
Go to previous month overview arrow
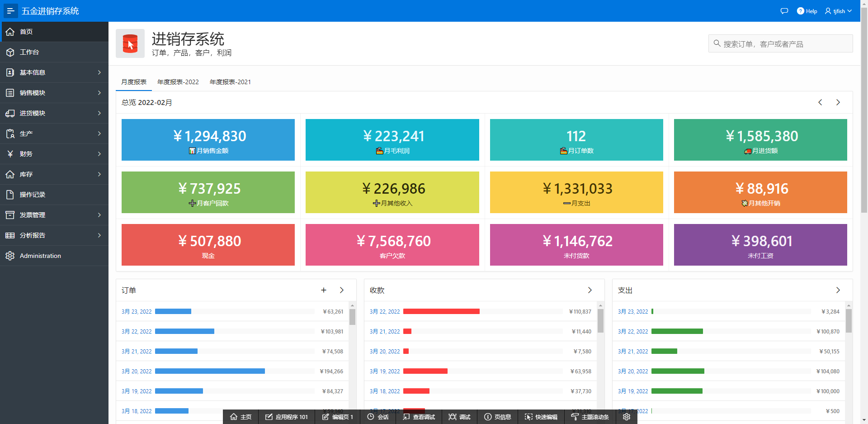[820, 102]
